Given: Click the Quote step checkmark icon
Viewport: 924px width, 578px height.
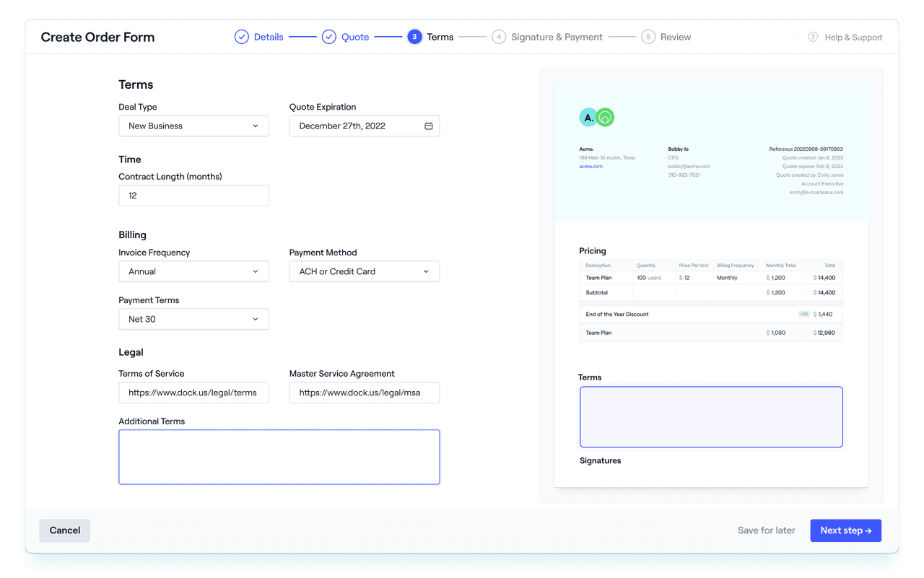Looking at the screenshot, I should [329, 36].
